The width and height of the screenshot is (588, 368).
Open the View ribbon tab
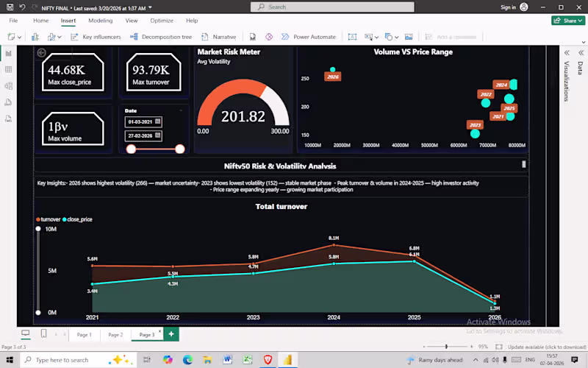click(132, 21)
